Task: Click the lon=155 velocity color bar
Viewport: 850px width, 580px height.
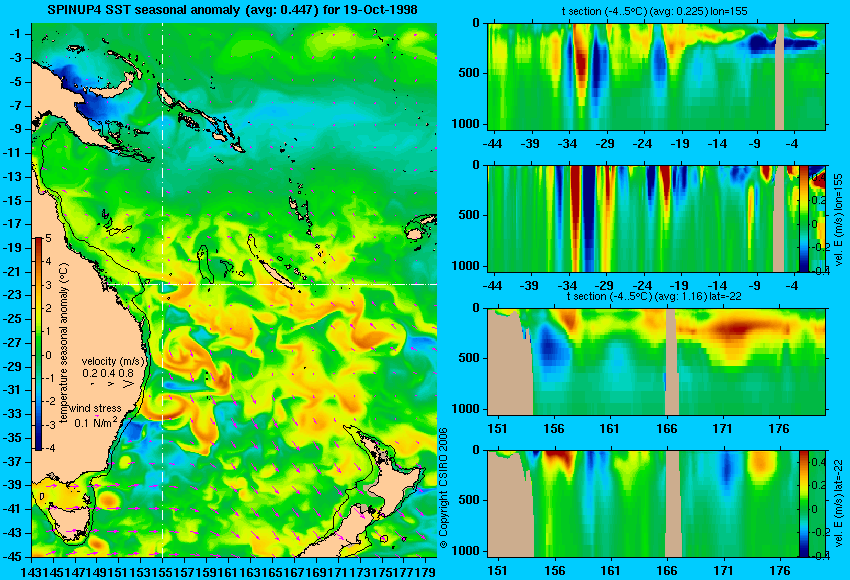Action: 803,218
